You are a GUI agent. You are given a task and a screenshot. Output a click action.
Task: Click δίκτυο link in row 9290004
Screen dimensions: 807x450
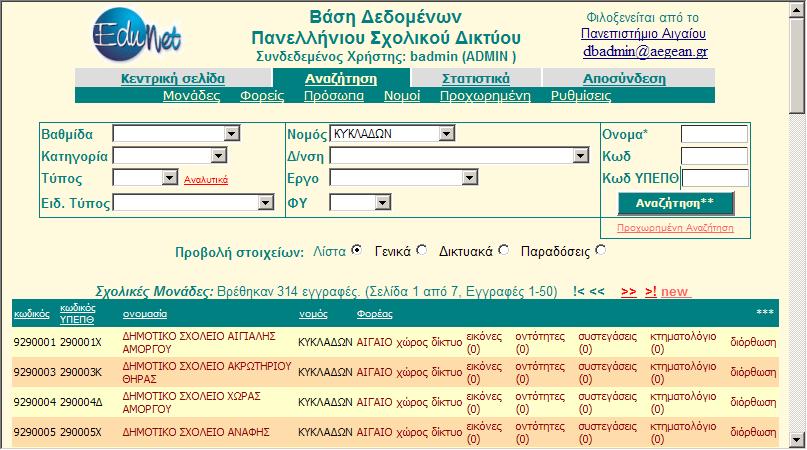click(x=447, y=402)
